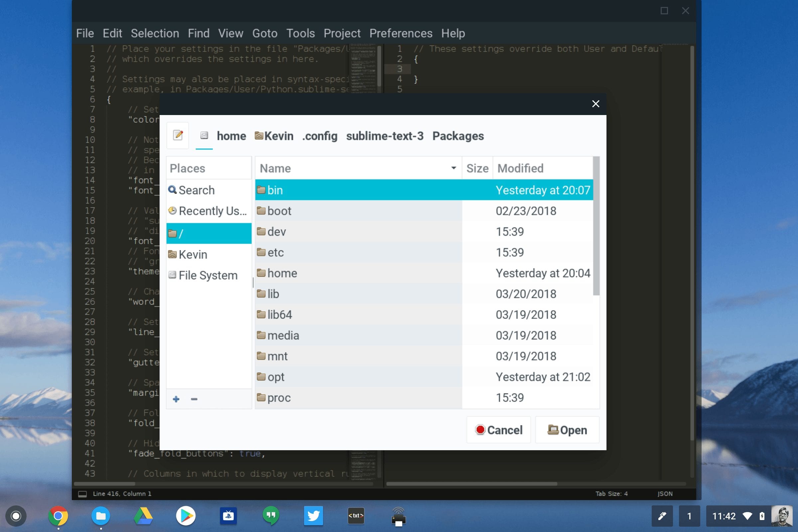
Task: Open Hangouts from the shelf
Action: [x=271, y=516]
